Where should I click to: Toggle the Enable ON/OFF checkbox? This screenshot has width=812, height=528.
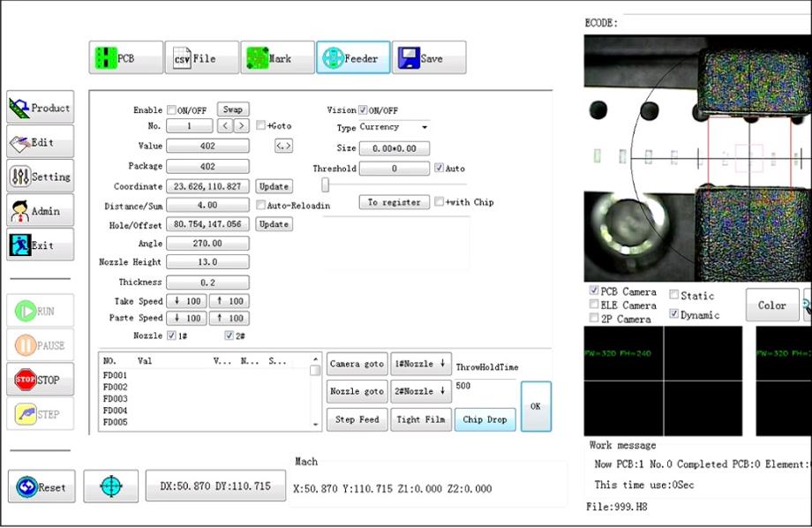pos(171,110)
